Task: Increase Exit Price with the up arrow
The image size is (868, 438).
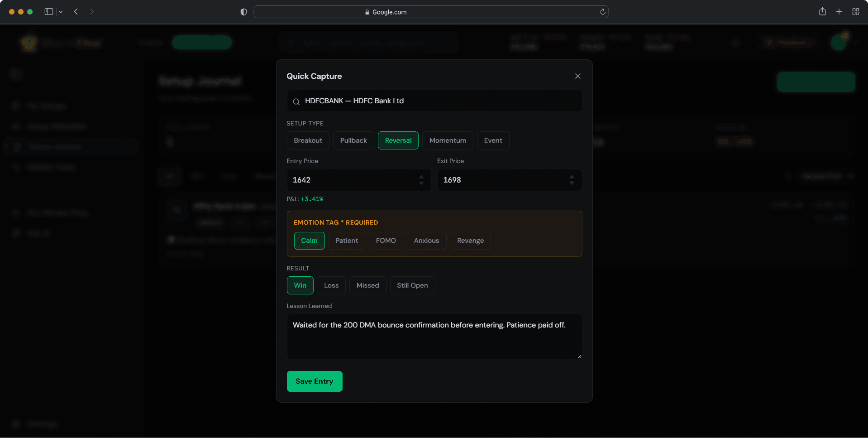Action: pyautogui.click(x=572, y=177)
